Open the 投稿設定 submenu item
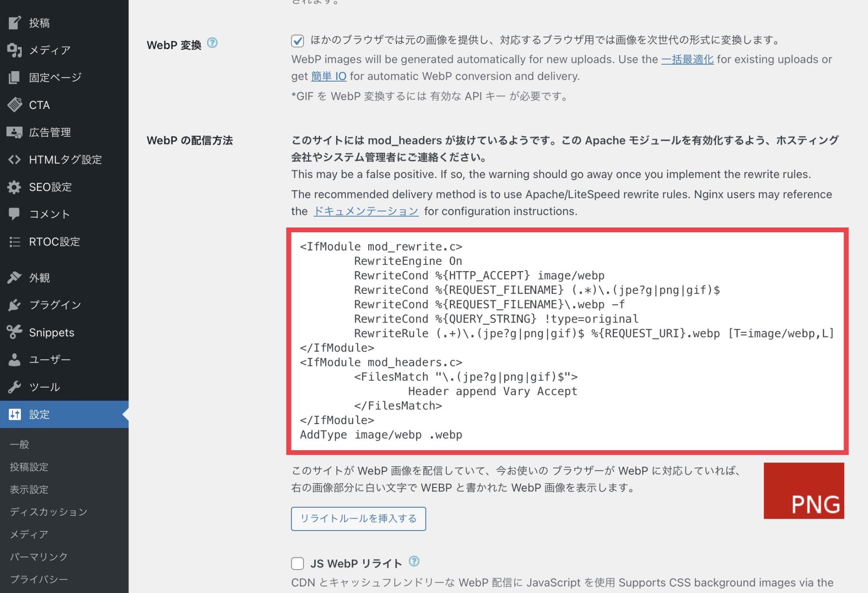The image size is (868, 593). 29,467
